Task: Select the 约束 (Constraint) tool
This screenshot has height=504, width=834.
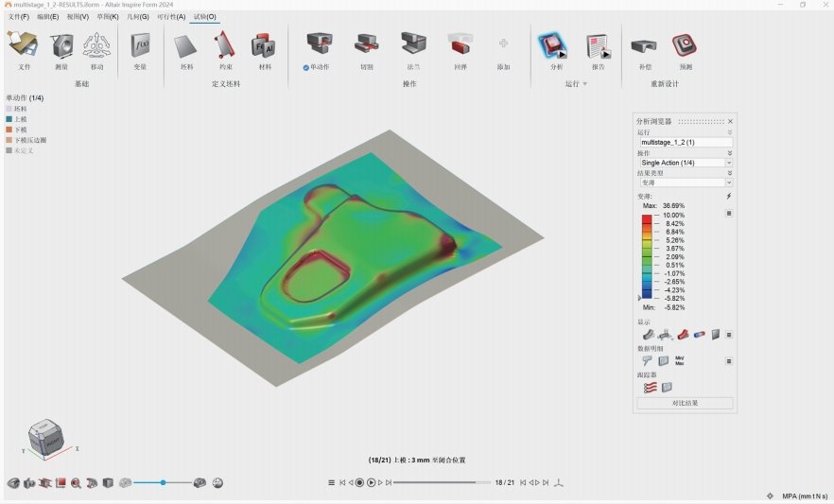Action: tap(225, 45)
